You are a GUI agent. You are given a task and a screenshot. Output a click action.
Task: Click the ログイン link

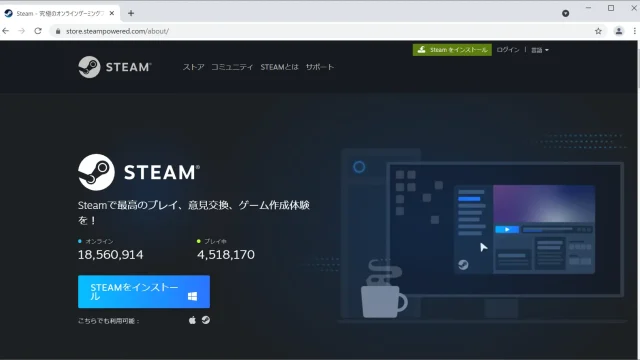click(508, 50)
